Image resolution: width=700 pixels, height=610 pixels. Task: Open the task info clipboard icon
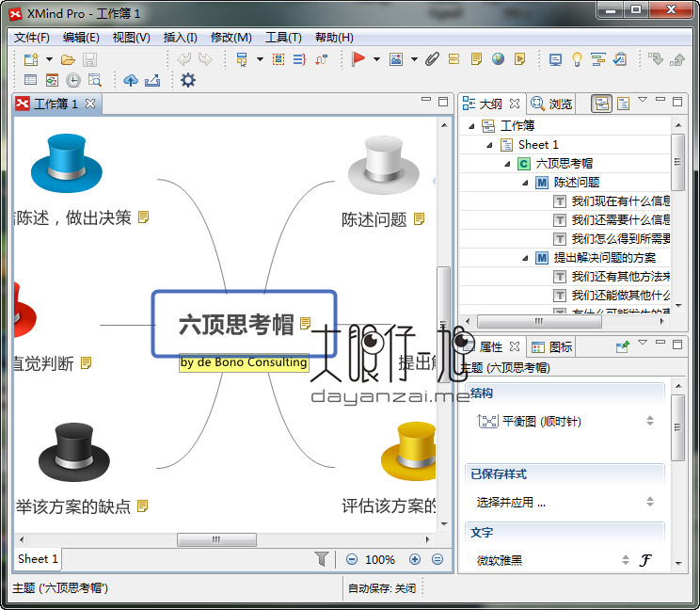tap(620, 59)
